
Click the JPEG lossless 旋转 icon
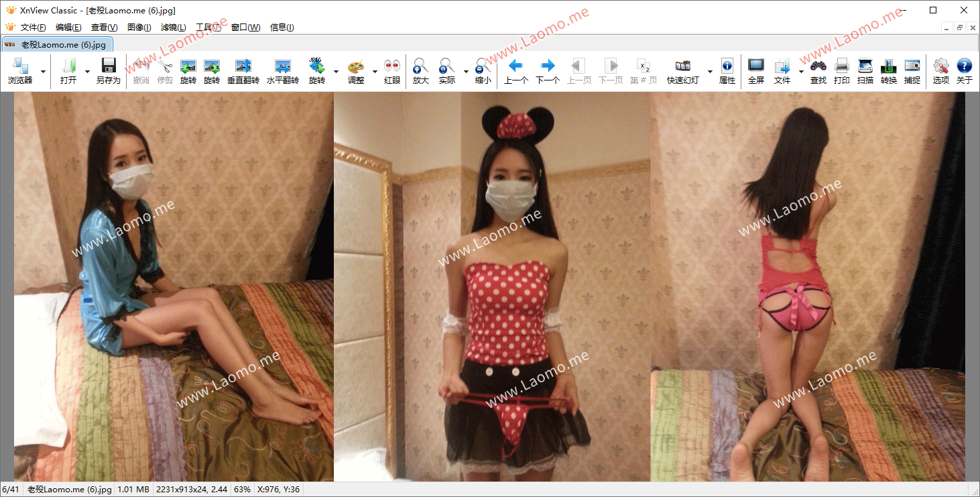pos(316,71)
